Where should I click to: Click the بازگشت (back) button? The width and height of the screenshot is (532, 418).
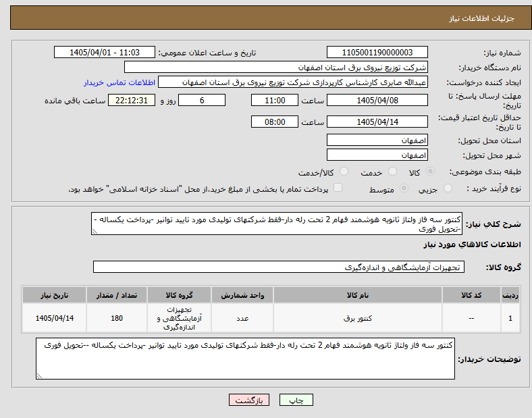pyautogui.click(x=249, y=400)
